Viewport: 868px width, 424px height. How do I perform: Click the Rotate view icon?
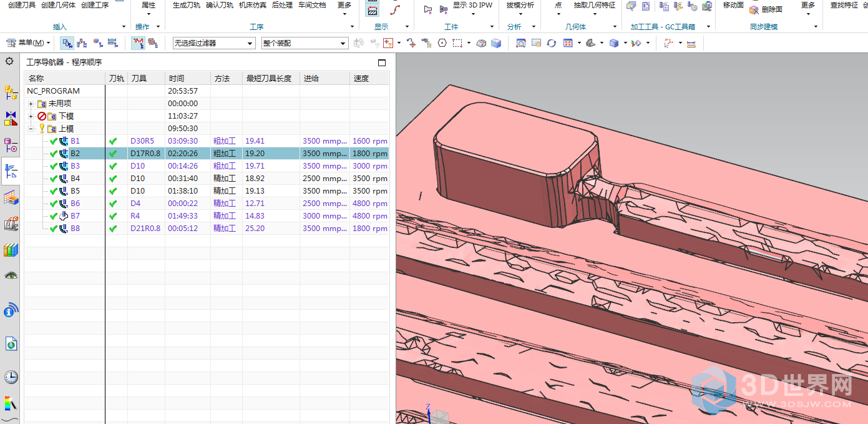click(552, 43)
